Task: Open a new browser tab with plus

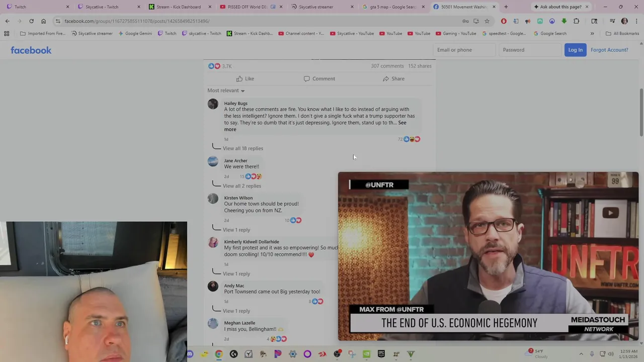Action: tap(506, 7)
